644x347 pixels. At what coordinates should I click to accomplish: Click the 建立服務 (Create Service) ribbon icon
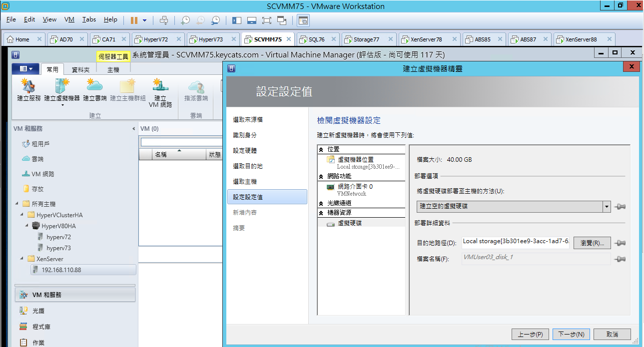click(28, 90)
